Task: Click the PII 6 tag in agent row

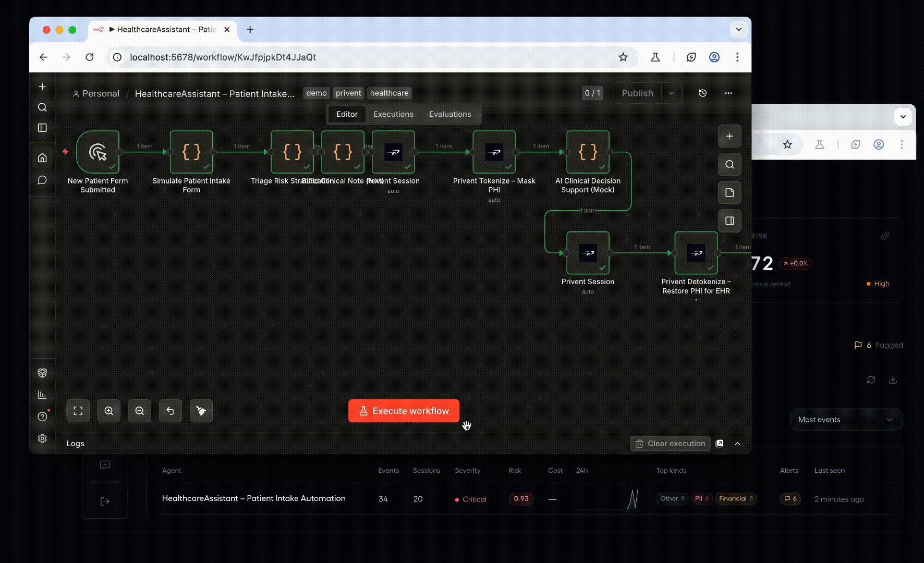Action: coord(702,499)
